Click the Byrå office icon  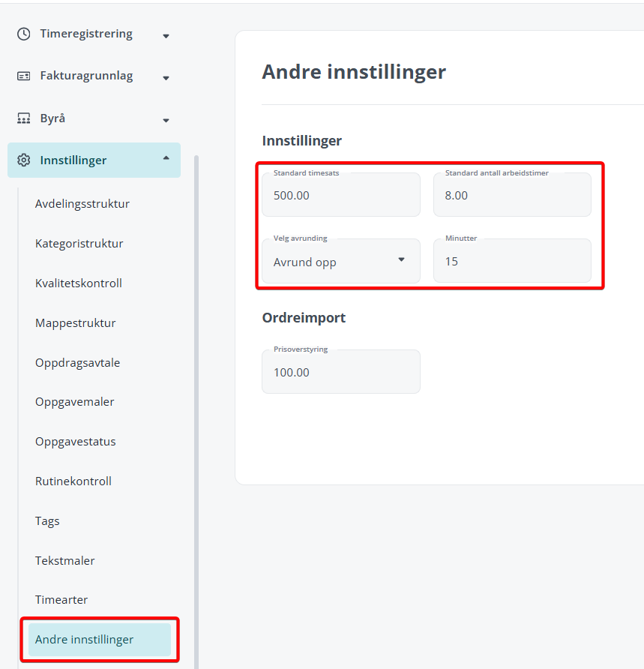pyautogui.click(x=23, y=118)
